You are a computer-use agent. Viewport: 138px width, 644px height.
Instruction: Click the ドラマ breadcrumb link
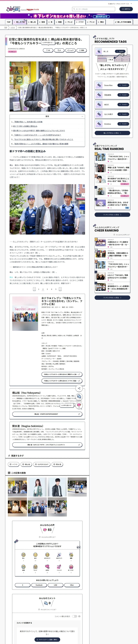pos(13,27)
